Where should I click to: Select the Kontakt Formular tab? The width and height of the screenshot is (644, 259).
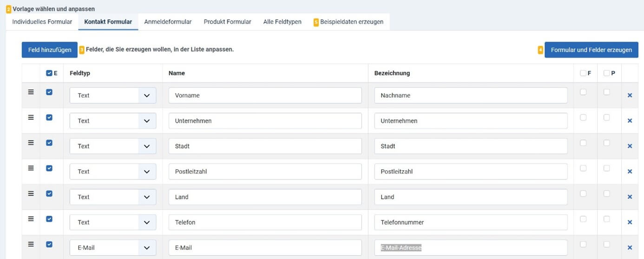coord(108,22)
